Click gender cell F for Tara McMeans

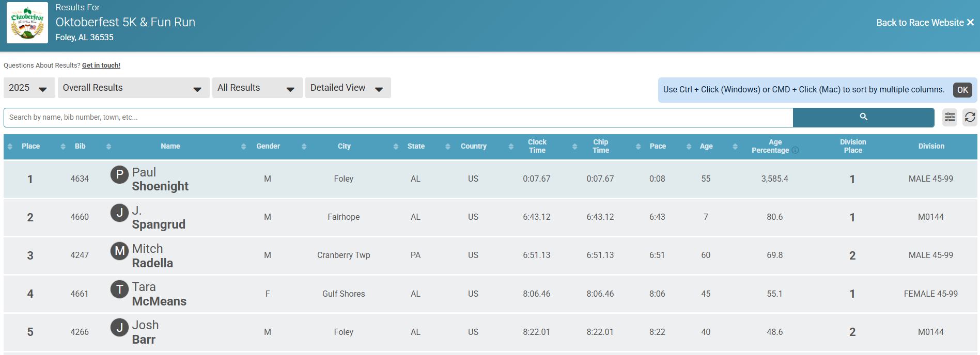tap(268, 294)
